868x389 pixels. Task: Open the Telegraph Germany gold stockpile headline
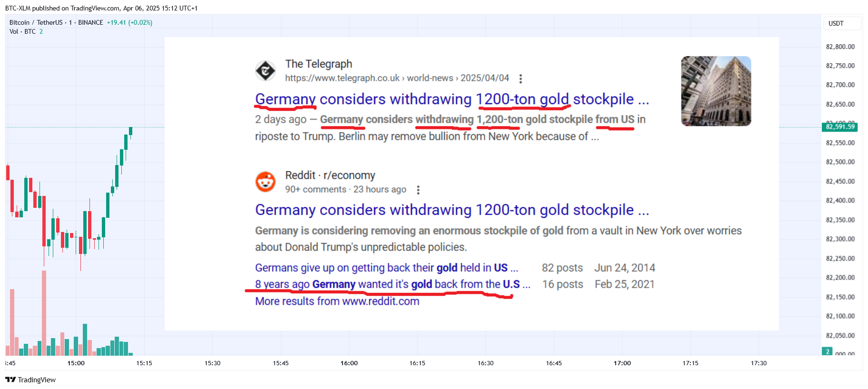pyautogui.click(x=452, y=99)
